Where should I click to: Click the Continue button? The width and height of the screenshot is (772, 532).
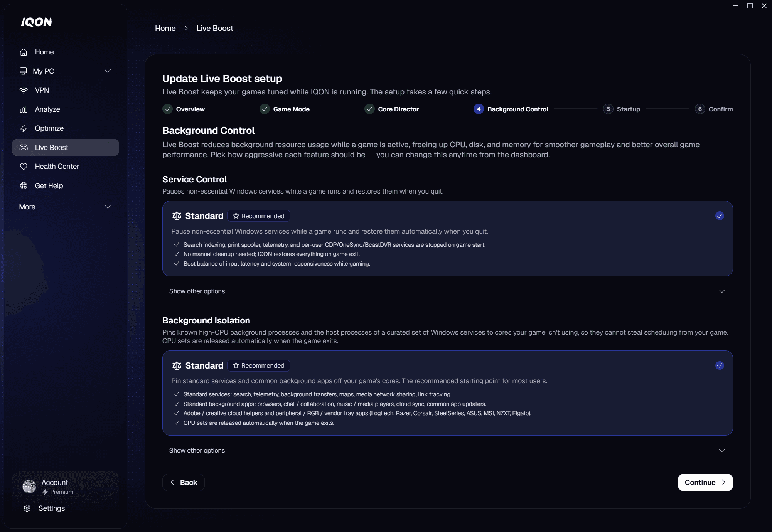pyautogui.click(x=705, y=482)
